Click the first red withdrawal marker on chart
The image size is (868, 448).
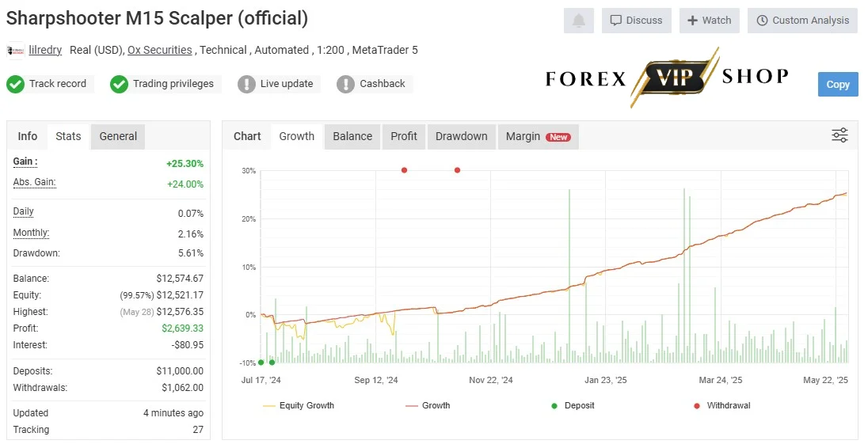[404, 170]
